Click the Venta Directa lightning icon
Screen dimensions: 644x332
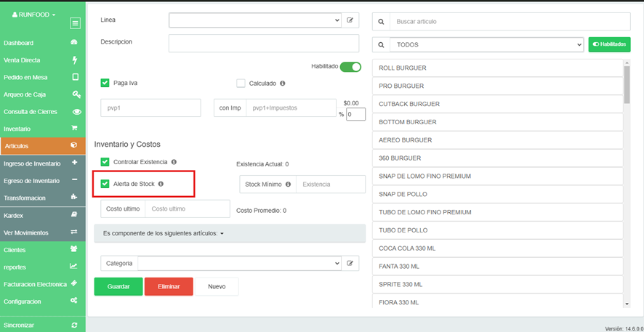point(74,60)
